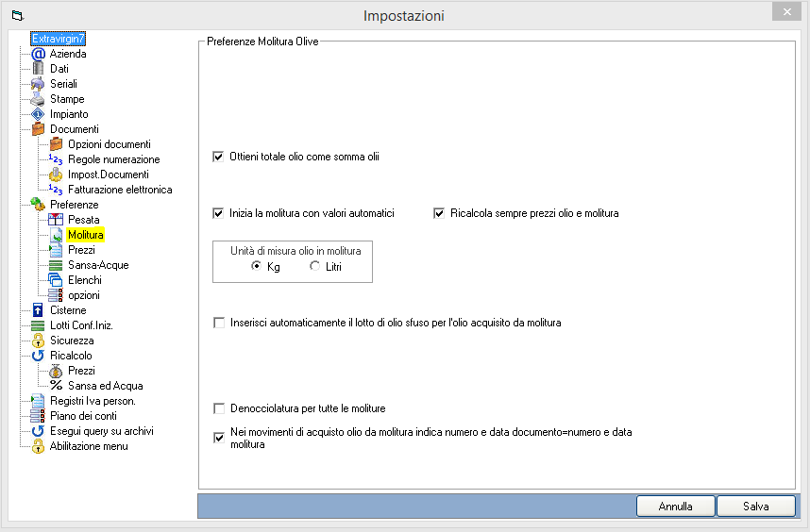Select Elenchi label

click(85, 280)
